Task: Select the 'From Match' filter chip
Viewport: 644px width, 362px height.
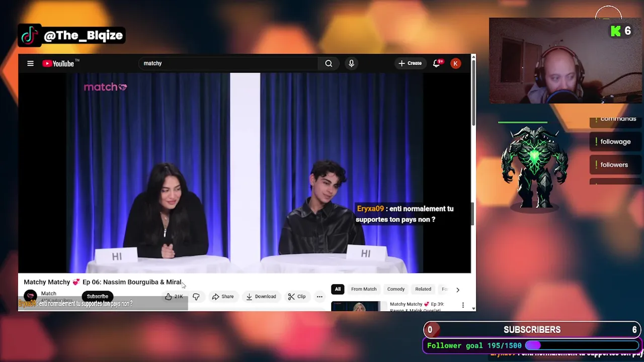Action: point(364,289)
